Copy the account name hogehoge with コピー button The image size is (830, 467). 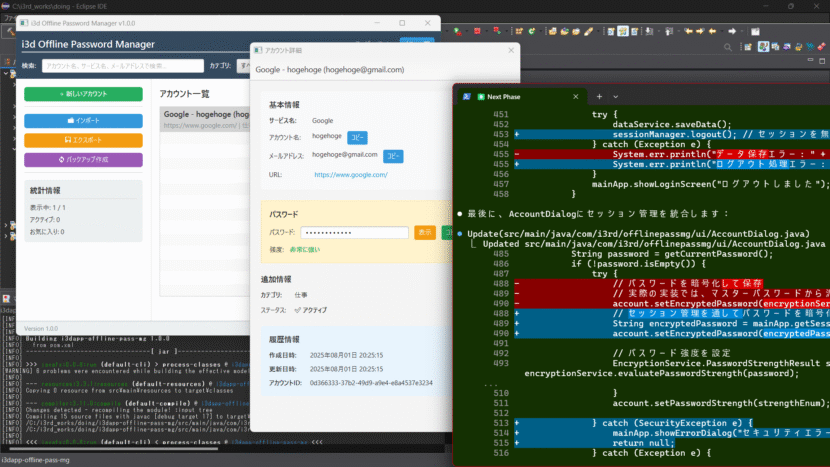click(x=357, y=137)
